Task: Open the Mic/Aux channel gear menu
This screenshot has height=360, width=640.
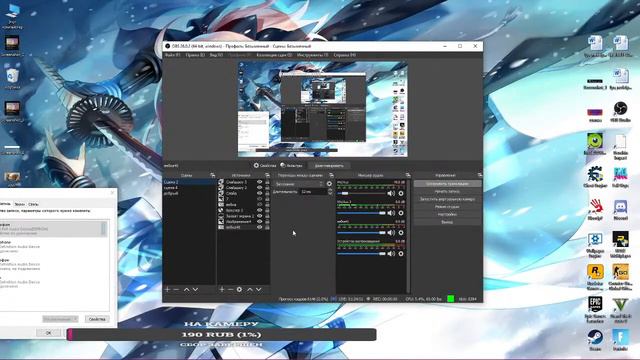Action: [x=401, y=193]
